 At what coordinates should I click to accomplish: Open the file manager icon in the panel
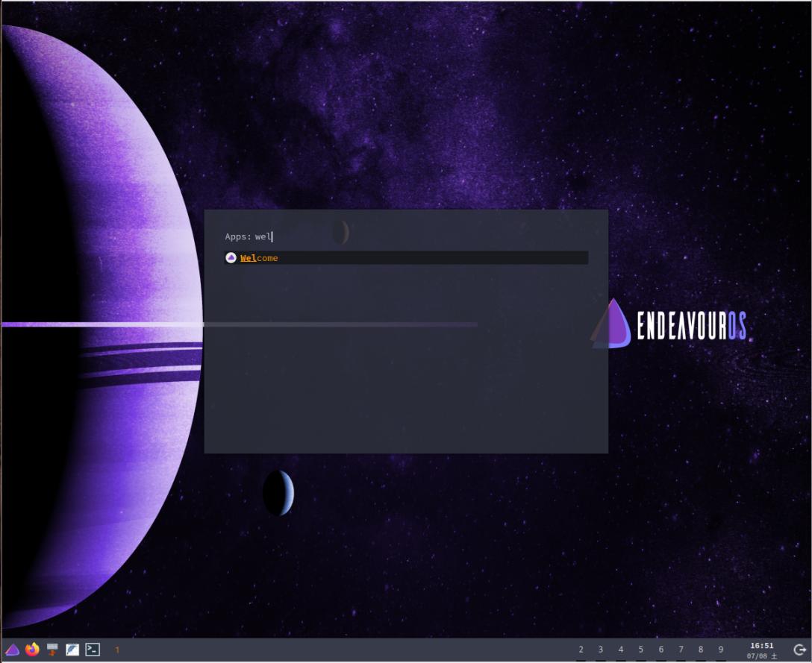[x=52, y=649]
